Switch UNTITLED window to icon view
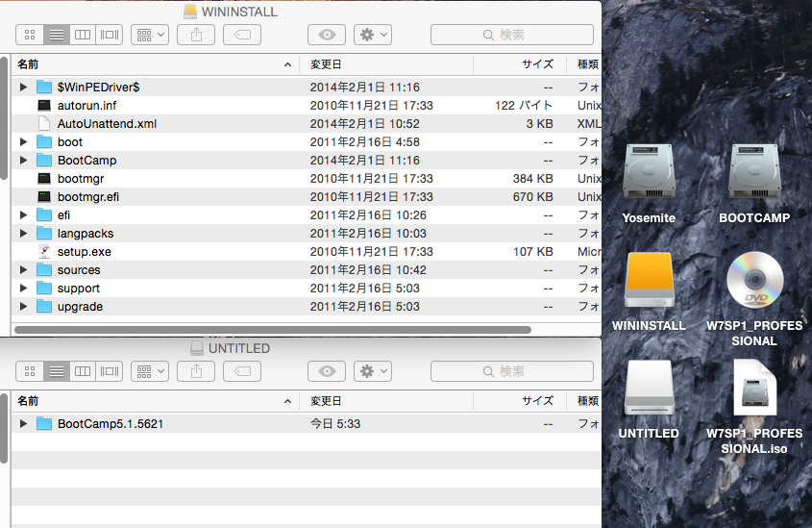The width and height of the screenshot is (812, 528). (x=30, y=371)
